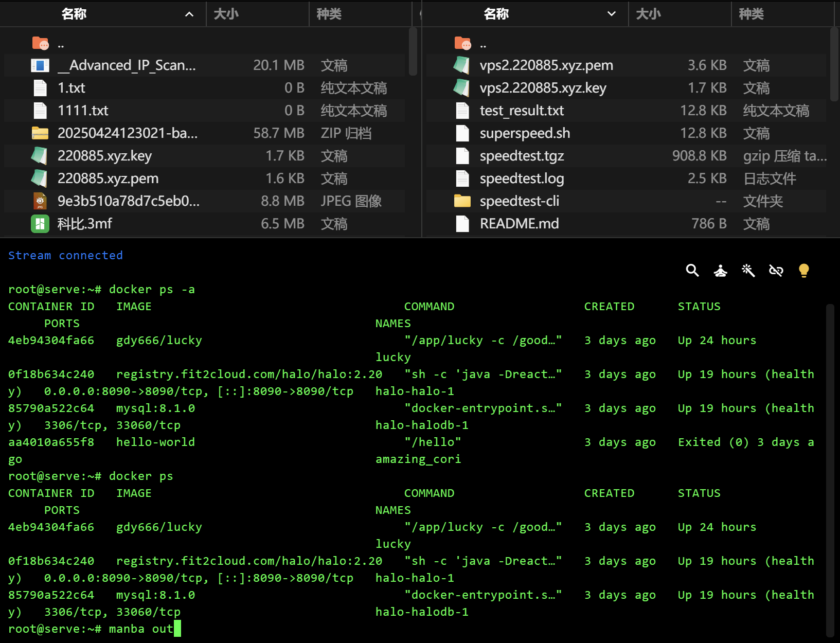
Task: Select superspeed.sh file name
Action: (x=525, y=133)
